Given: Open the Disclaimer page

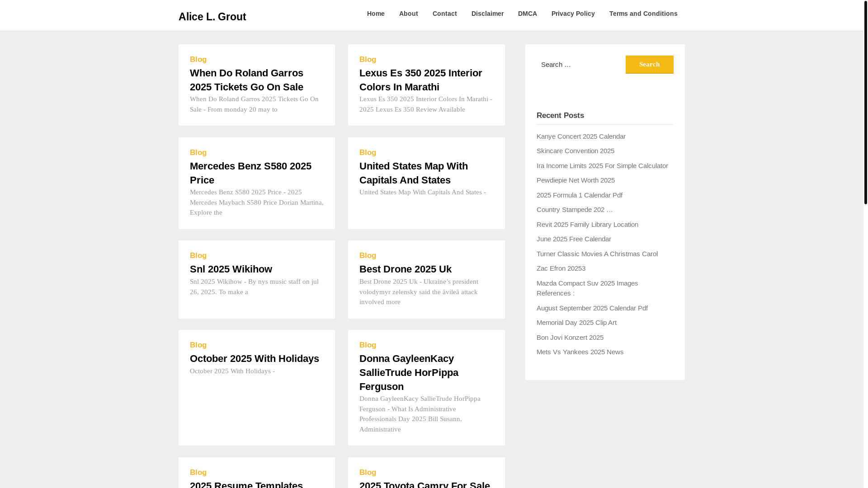Looking at the screenshot, I should [487, 14].
